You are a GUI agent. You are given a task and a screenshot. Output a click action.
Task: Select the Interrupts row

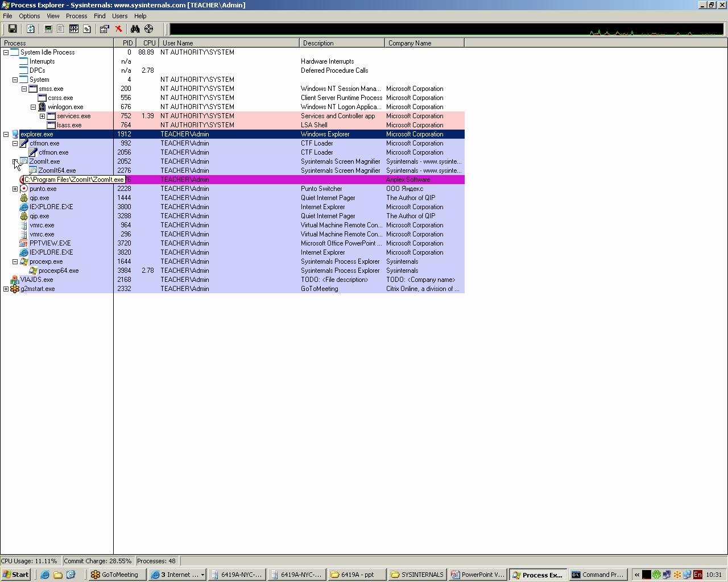[x=233, y=61]
